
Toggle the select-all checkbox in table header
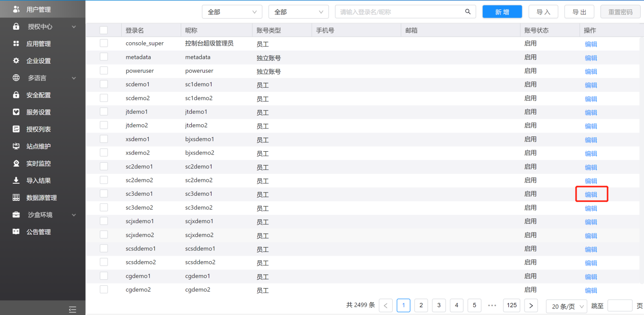104,30
